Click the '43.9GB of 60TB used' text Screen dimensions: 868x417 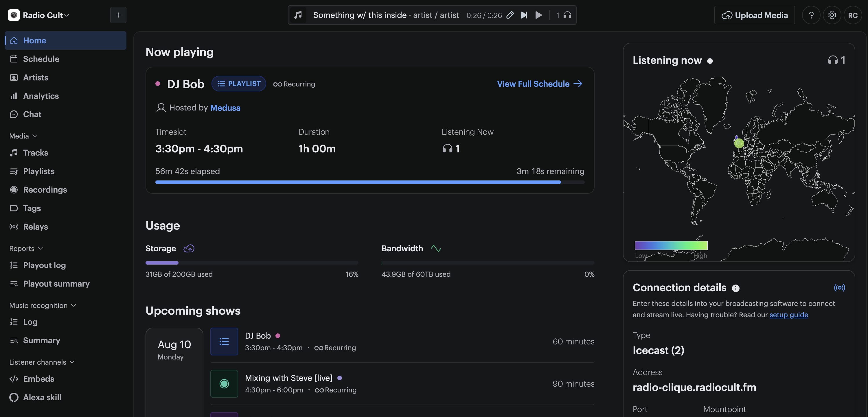[416, 274]
